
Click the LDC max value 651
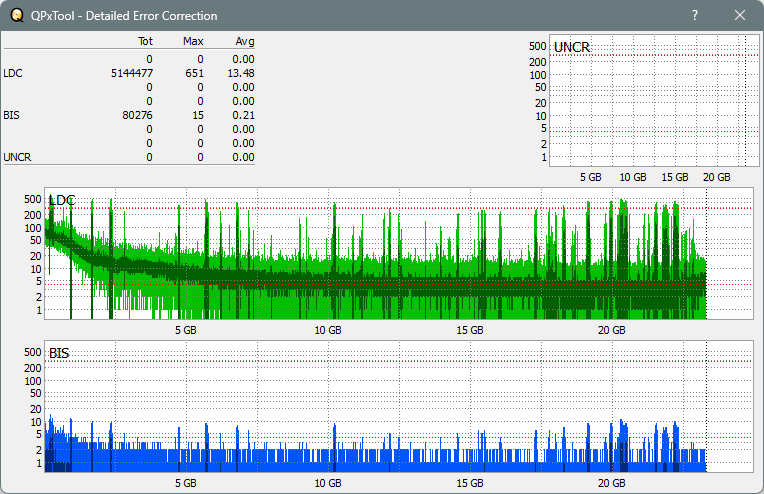click(x=194, y=73)
